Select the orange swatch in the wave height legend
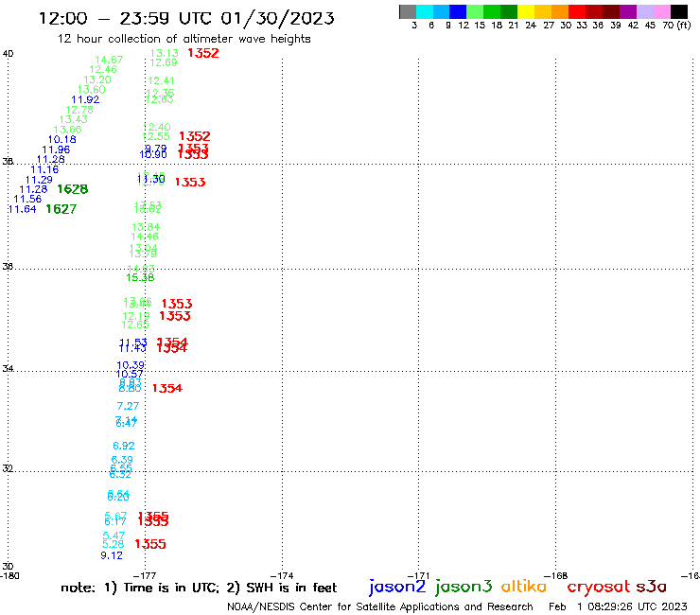Viewport: 700px width, 615px height. (560, 11)
